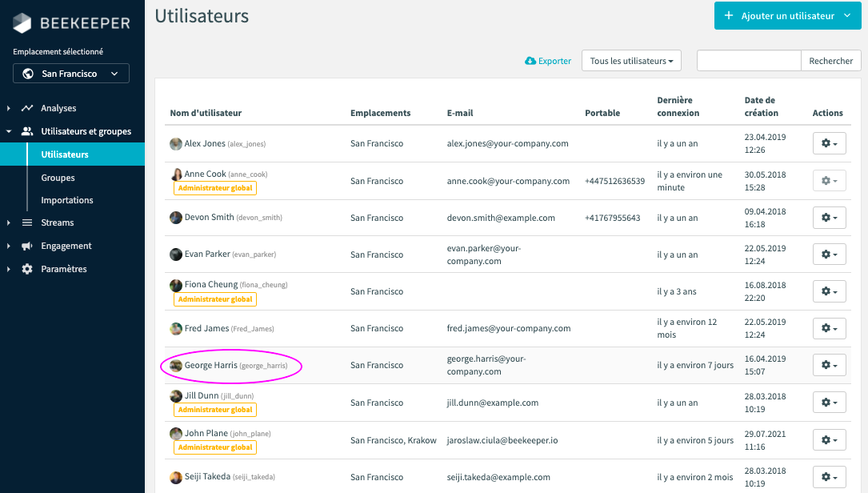Image resolution: width=868 pixels, height=493 pixels.
Task: Click the Beekeeper logo icon
Action: [22, 22]
